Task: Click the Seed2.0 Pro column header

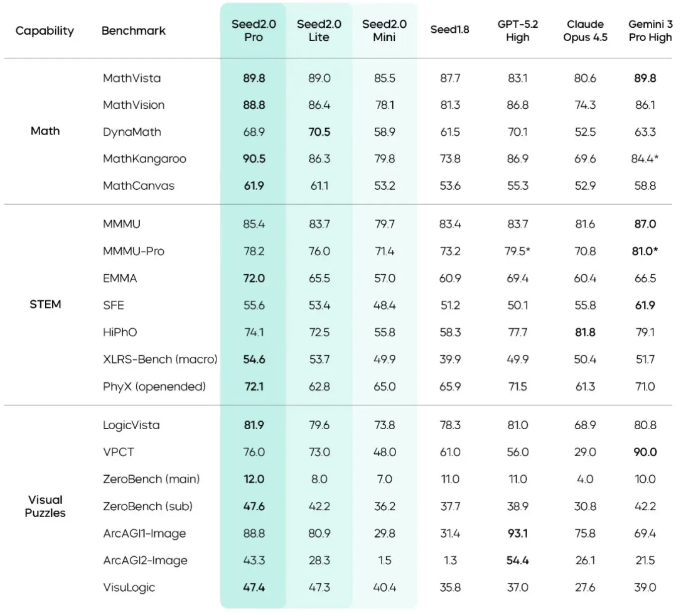Action: [254, 31]
